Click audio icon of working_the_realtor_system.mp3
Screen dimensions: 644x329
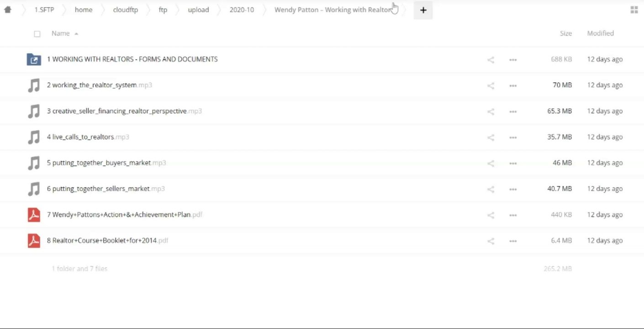34,85
